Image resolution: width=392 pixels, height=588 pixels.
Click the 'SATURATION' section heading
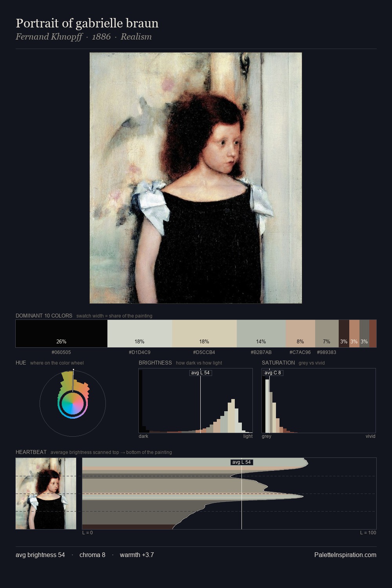pos(278,363)
